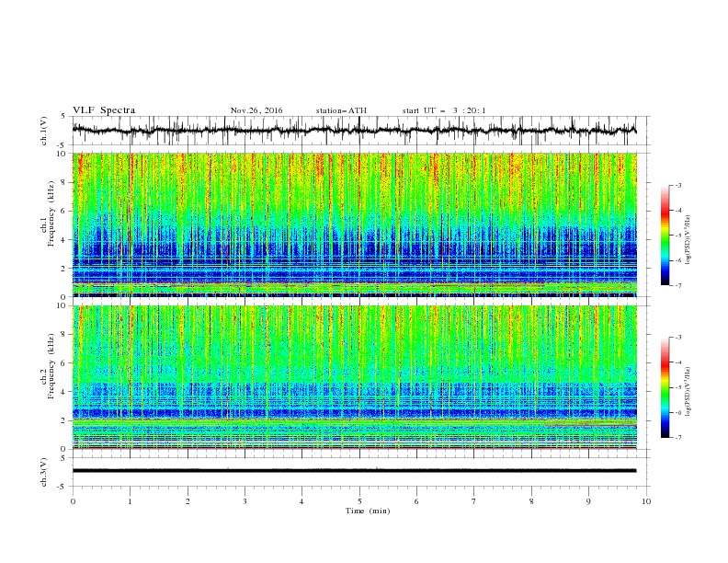
Task: Click the 'VLF Spectra' title text
Action: tap(104, 110)
